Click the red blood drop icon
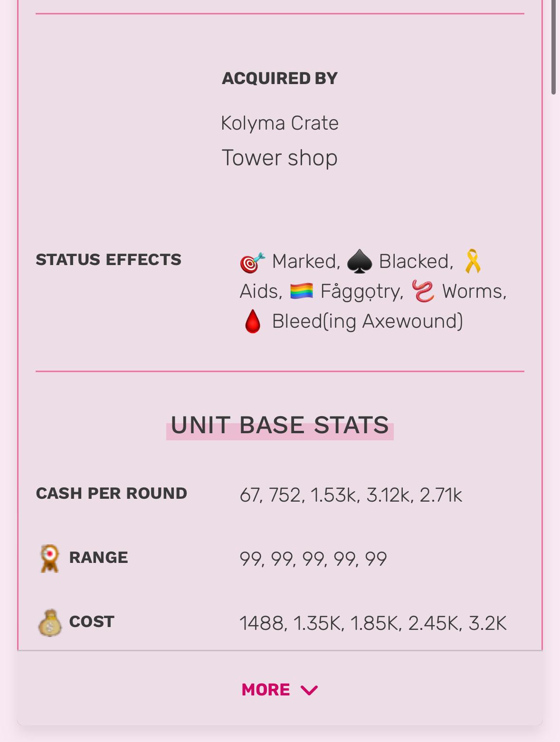 252,322
